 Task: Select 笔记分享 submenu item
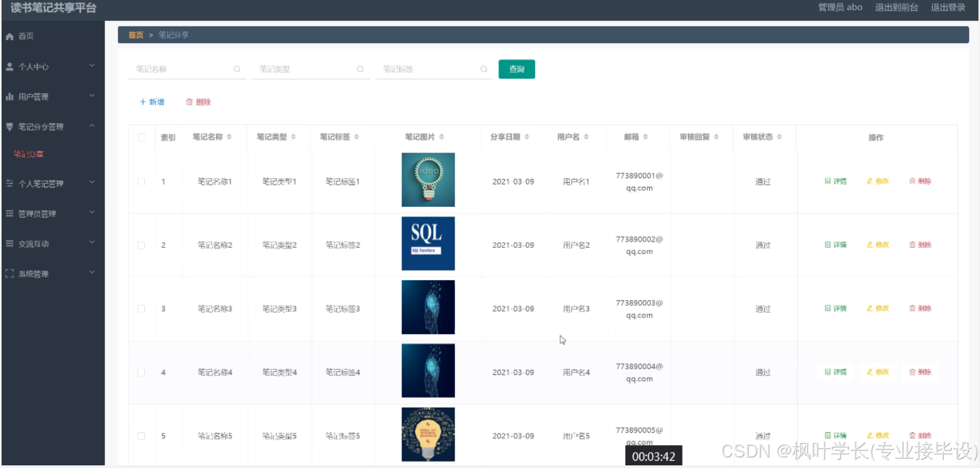[28, 154]
